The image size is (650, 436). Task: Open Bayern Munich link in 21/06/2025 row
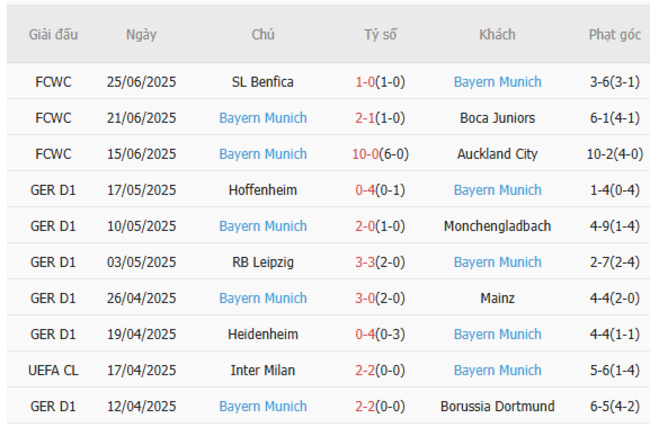(263, 118)
